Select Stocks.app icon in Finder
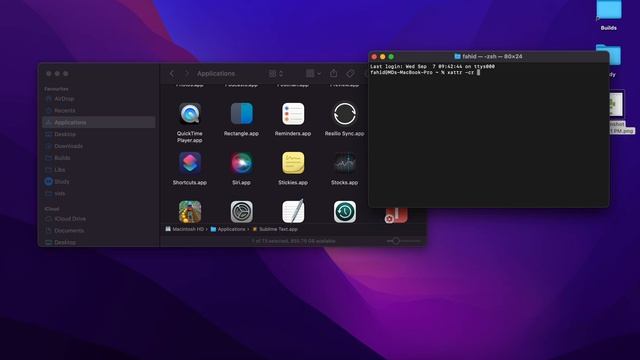The image size is (640, 360). (344, 163)
